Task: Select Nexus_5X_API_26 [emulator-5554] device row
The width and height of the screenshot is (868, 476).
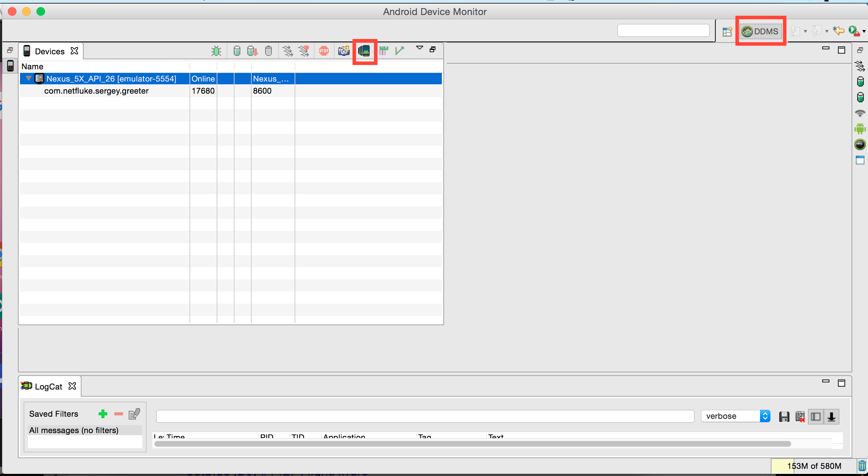Action: [231, 79]
